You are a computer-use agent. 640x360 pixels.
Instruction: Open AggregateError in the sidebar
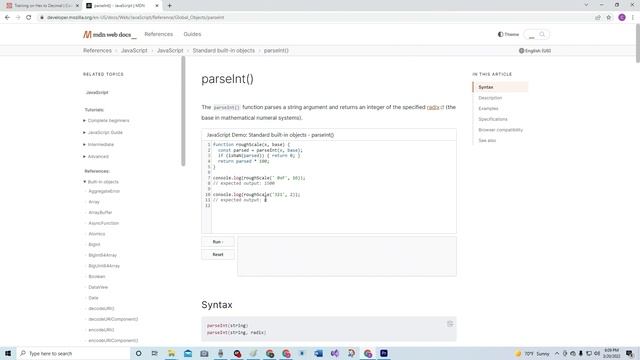tap(104, 191)
